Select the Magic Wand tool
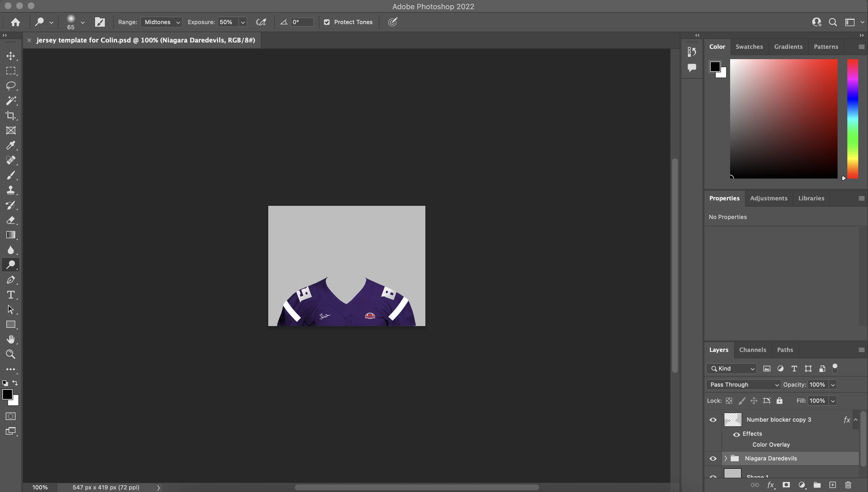Screen dimensions: 868x492 (x=10, y=100)
